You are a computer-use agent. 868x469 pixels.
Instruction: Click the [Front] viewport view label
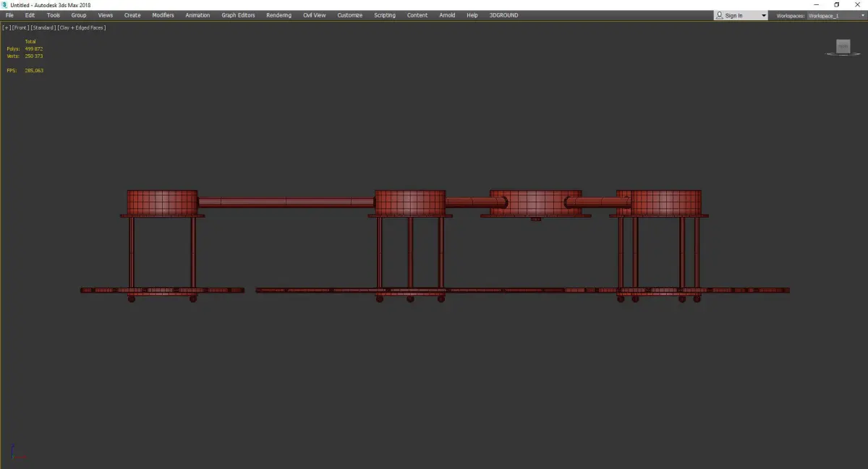point(20,27)
